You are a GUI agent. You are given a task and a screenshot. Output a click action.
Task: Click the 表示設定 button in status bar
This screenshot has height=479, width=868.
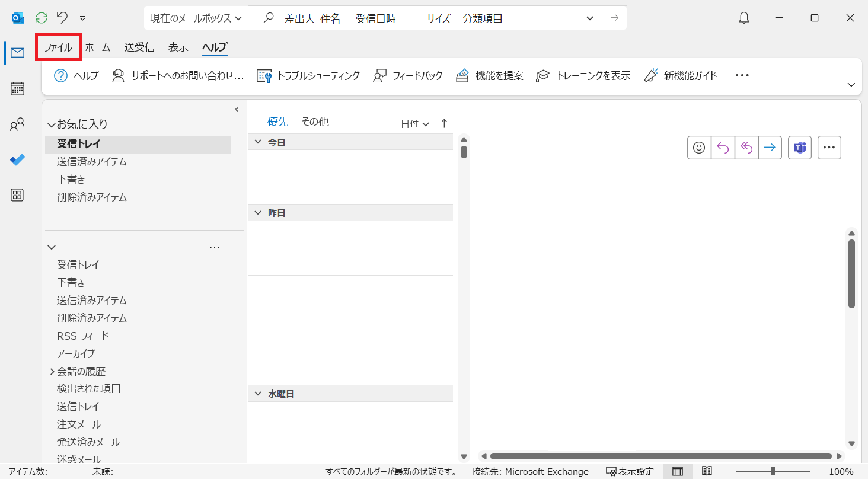pos(630,471)
